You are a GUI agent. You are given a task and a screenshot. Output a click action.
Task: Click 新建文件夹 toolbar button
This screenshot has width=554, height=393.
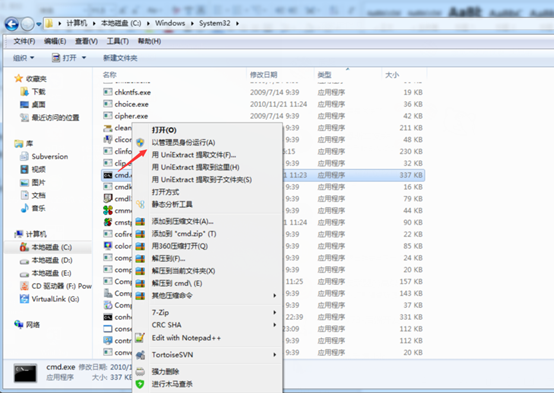pyautogui.click(x=120, y=58)
